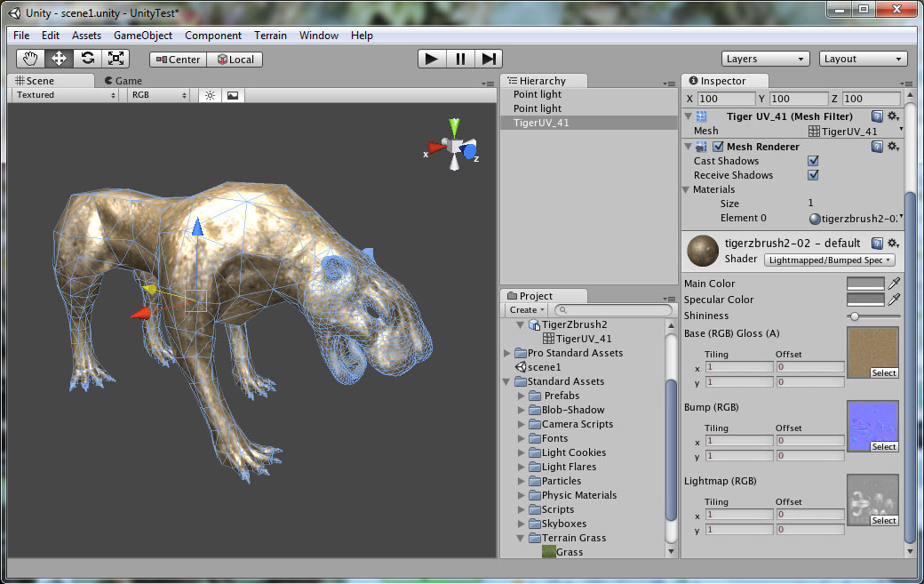
Task: Start Play mode
Action: coord(432,59)
